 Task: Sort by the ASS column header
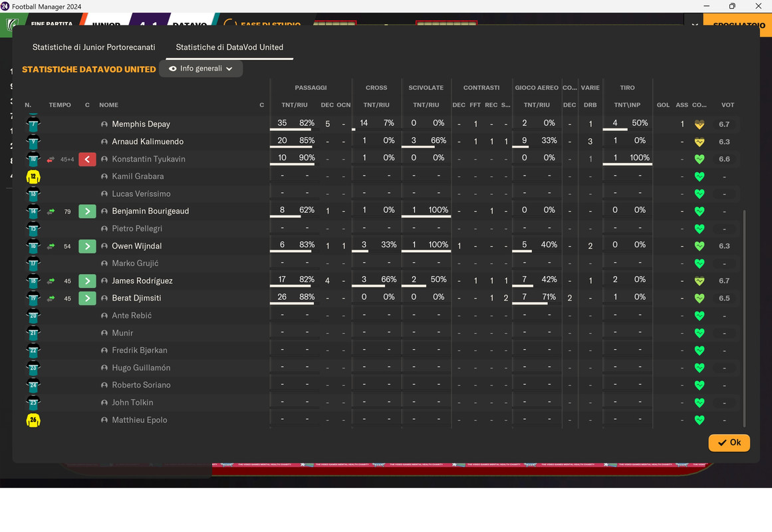pyautogui.click(x=682, y=105)
